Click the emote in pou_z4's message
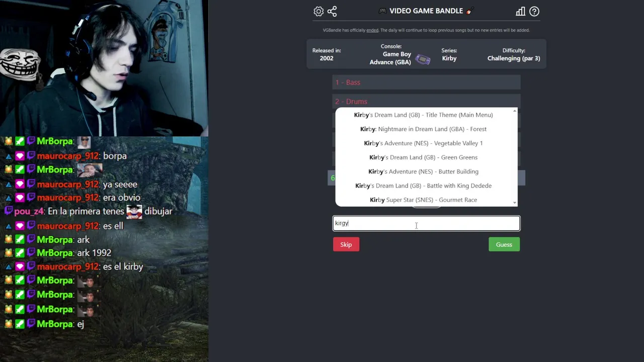644x362 pixels. 134,212
